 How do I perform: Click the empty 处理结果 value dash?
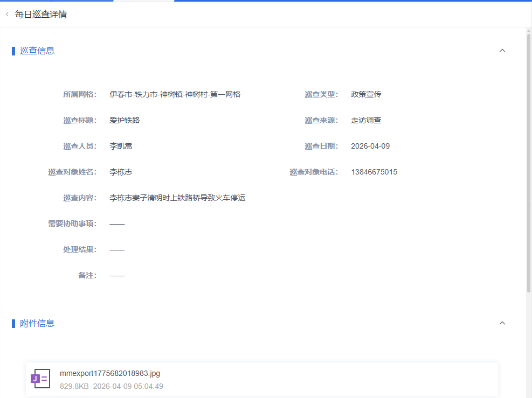117,250
